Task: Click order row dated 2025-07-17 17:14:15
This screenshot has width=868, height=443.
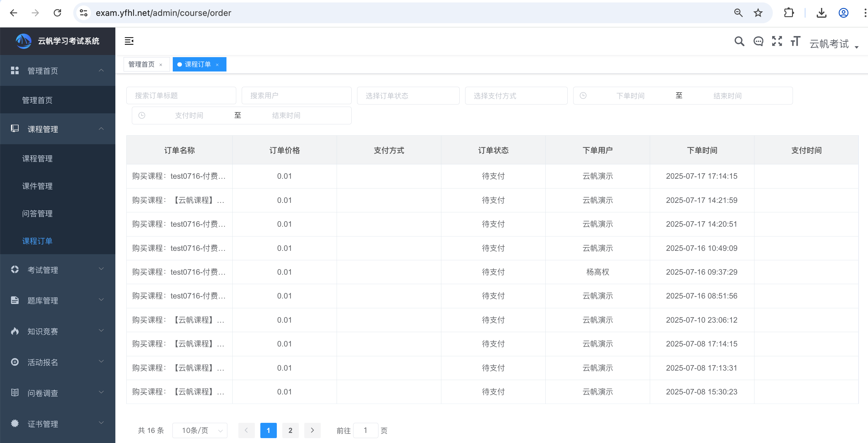Action: tap(492, 176)
